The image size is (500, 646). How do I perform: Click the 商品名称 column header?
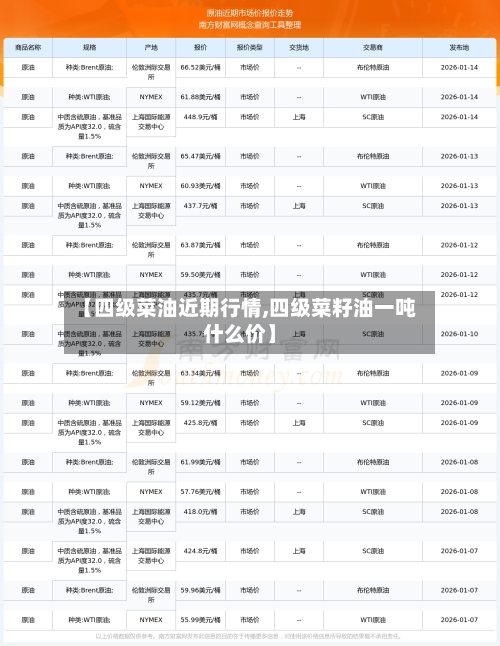(x=28, y=48)
